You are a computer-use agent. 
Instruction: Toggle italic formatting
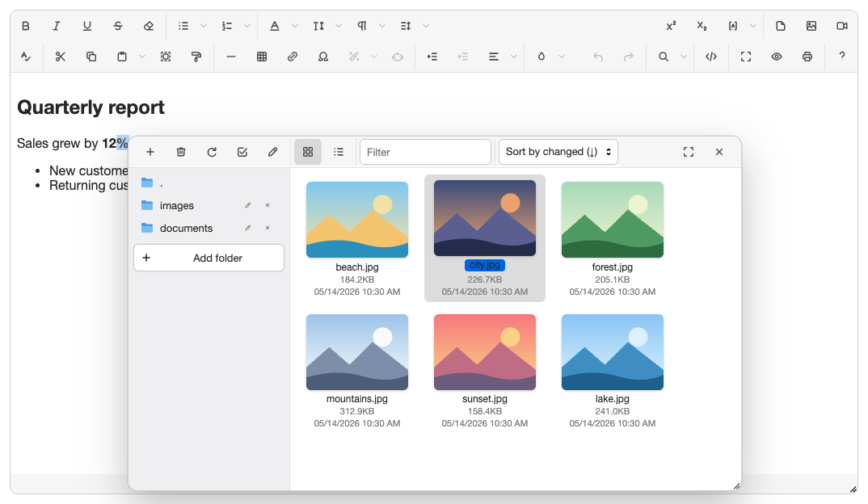pos(57,26)
